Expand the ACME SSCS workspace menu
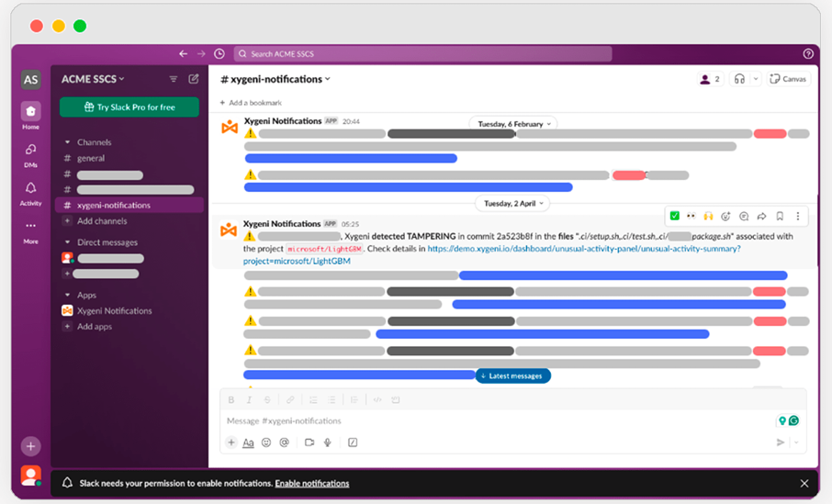This screenshot has width=832, height=504. click(93, 79)
